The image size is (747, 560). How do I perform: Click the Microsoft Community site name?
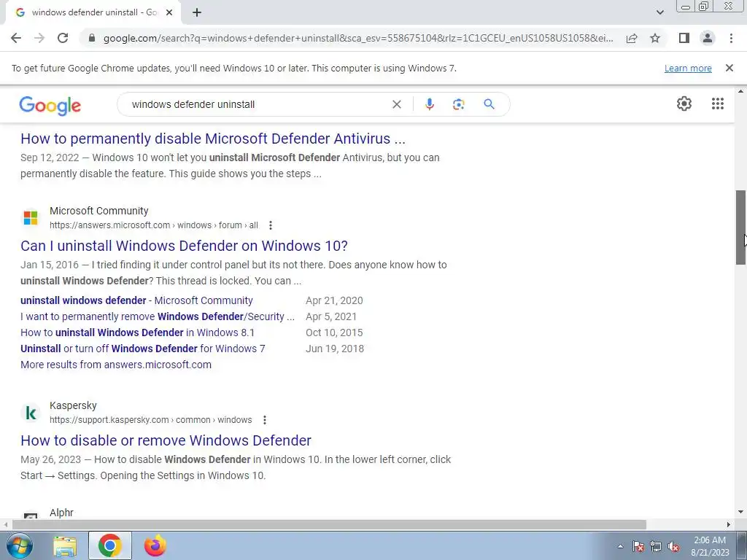click(99, 211)
